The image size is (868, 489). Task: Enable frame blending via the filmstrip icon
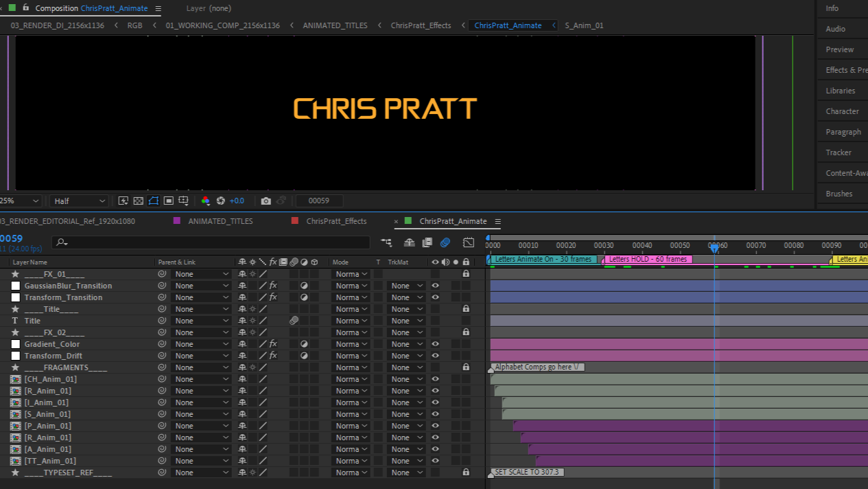[427, 242]
